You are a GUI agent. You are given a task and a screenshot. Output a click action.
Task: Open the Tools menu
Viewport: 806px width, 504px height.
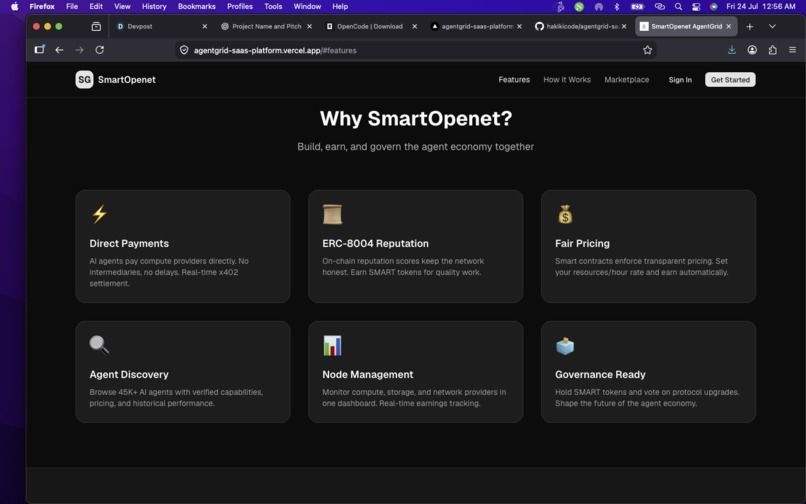(273, 7)
